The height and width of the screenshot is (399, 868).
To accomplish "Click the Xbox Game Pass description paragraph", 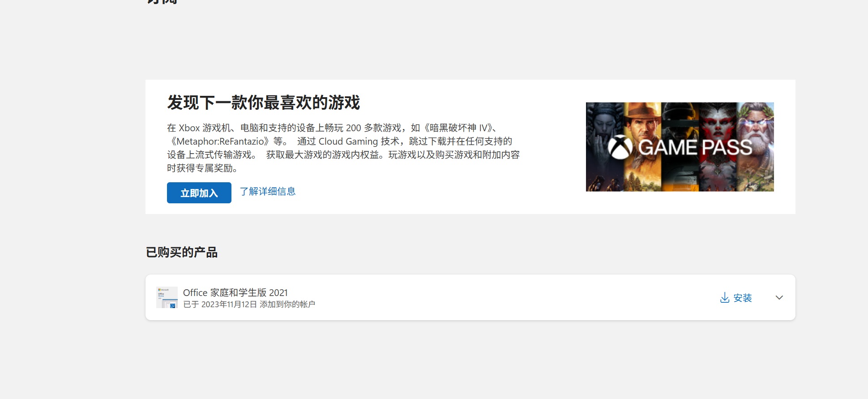I will 343,148.
